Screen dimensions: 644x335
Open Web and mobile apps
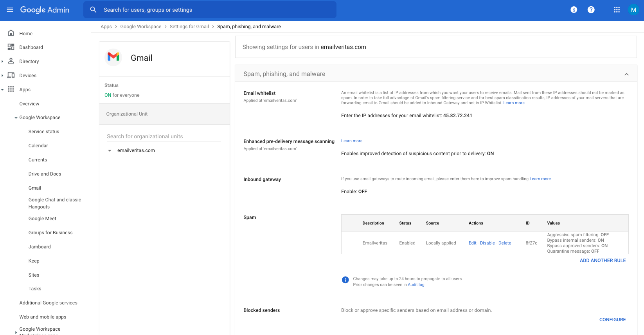point(43,317)
